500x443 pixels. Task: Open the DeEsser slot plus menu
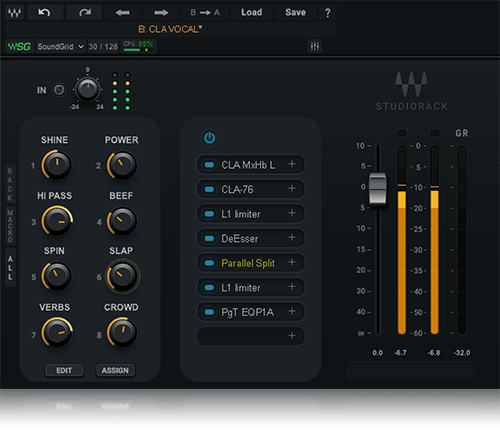point(292,238)
